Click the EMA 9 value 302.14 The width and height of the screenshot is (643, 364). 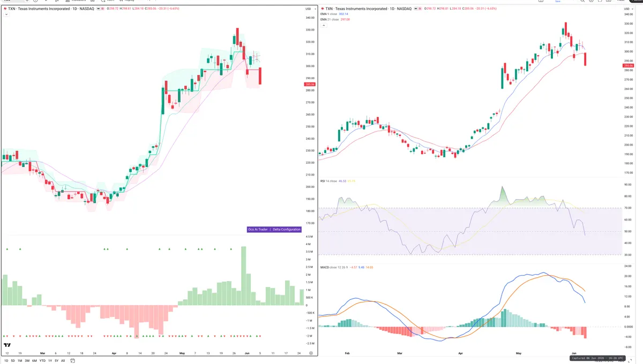point(344,14)
